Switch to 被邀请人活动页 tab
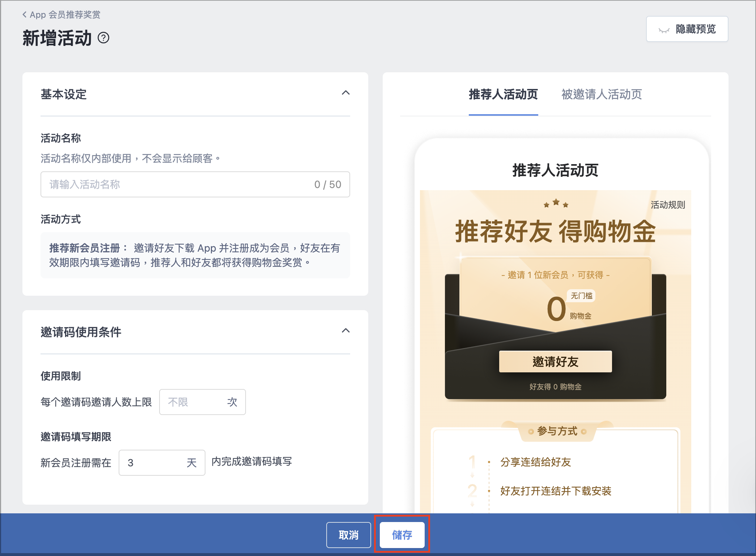Image resolution: width=756 pixels, height=556 pixels. click(x=602, y=94)
